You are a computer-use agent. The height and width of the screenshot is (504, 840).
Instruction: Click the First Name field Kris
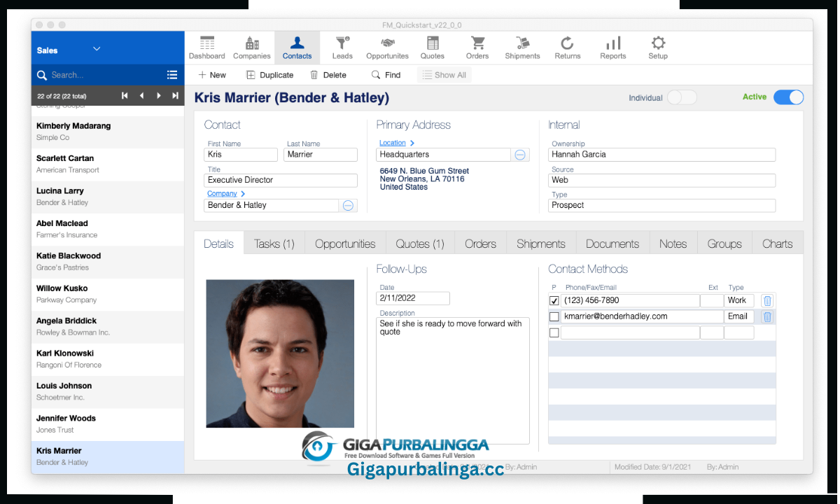coord(241,155)
